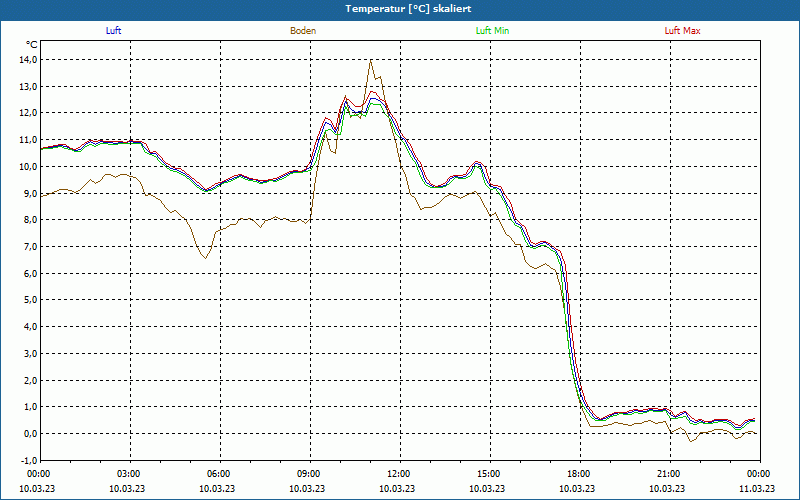
Task: Click the 9,0 y-axis value
Action: point(31,193)
